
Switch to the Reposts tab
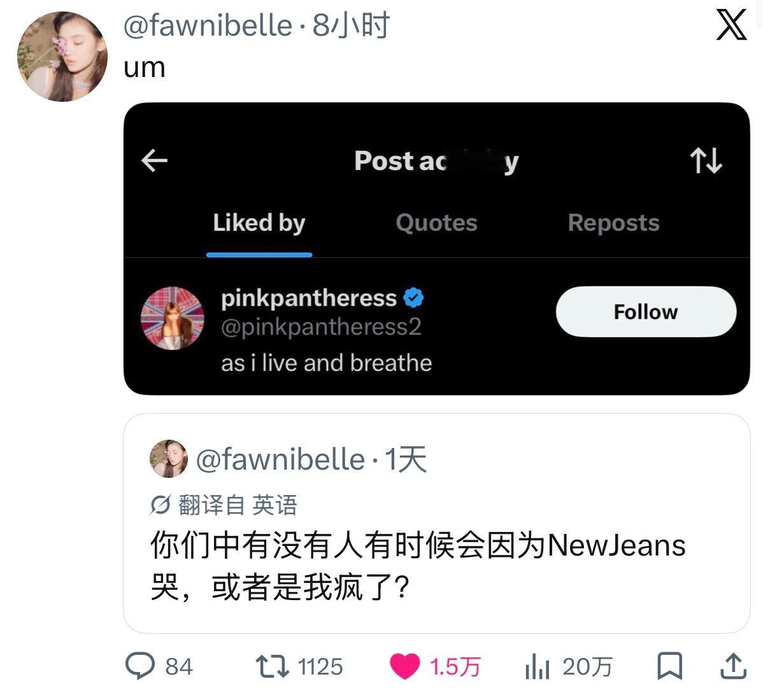point(613,223)
